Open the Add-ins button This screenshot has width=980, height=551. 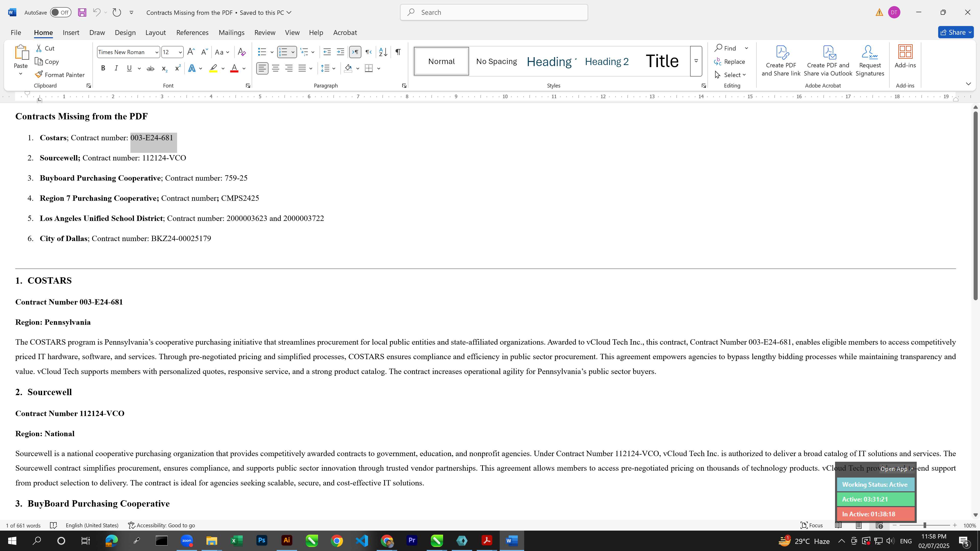905,57
